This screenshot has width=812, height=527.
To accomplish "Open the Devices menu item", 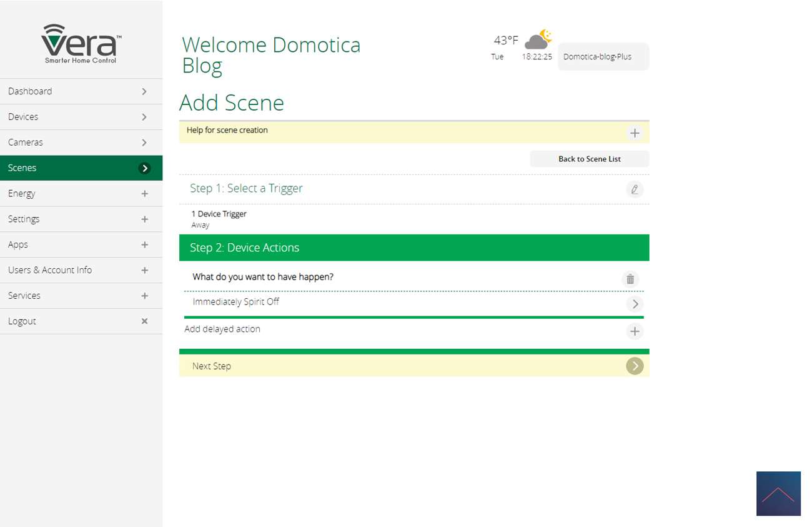I will [81, 117].
